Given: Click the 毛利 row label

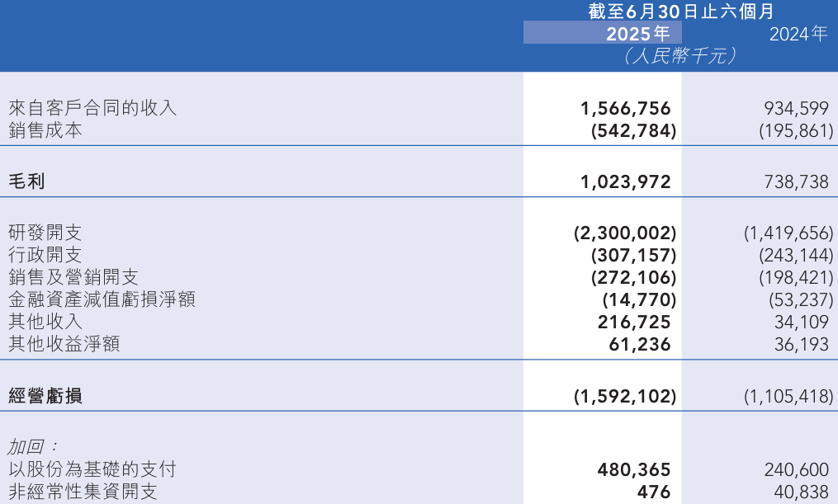Looking at the screenshot, I should pyautogui.click(x=26, y=181).
